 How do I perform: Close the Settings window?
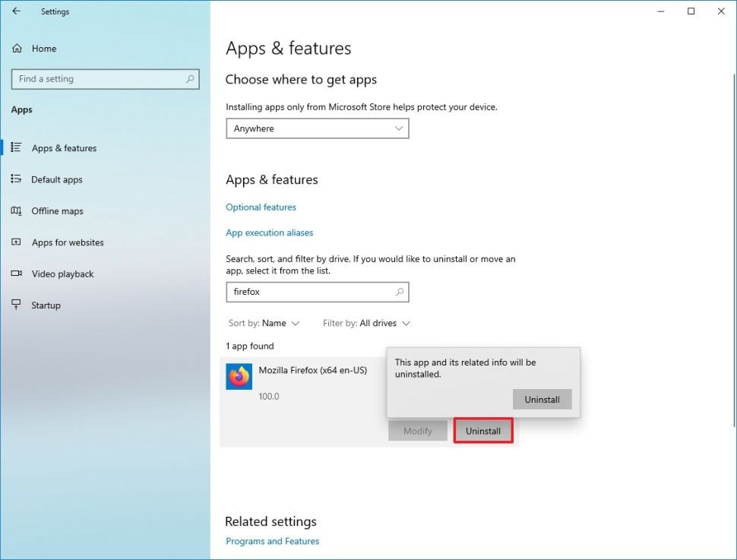tap(721, 11)
